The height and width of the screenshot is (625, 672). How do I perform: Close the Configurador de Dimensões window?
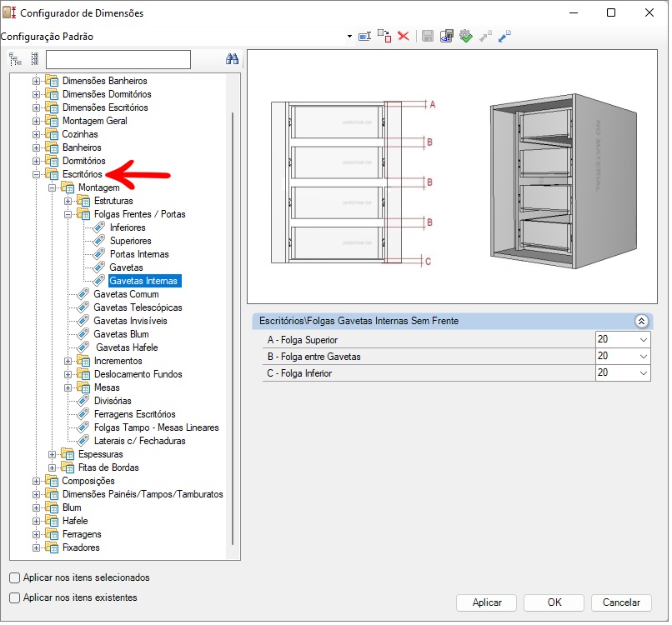649,12
